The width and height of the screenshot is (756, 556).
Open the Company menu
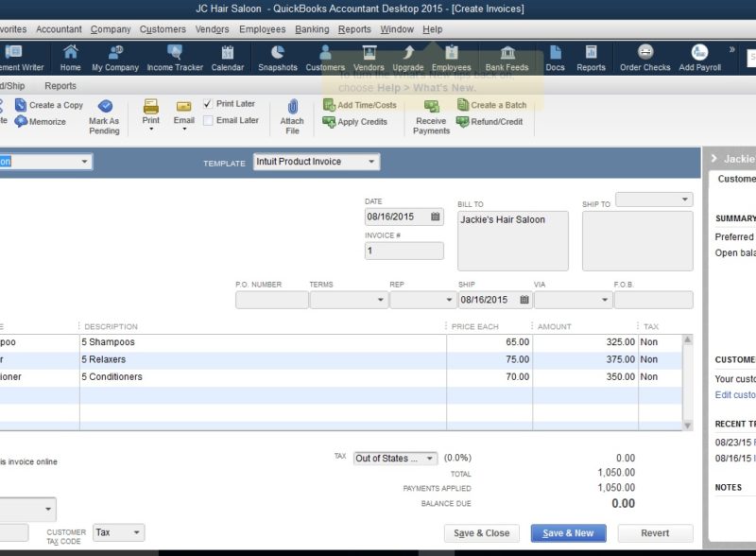pos(111,29)
